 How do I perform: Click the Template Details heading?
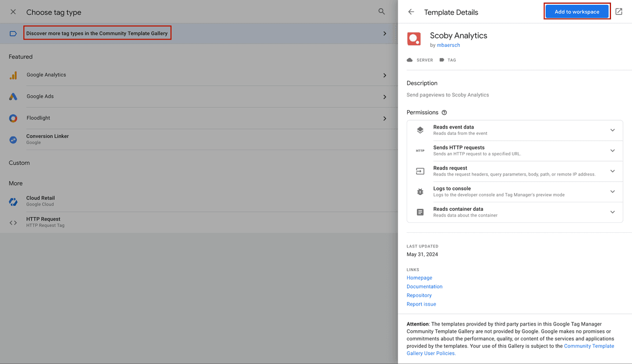pos(451,12)
